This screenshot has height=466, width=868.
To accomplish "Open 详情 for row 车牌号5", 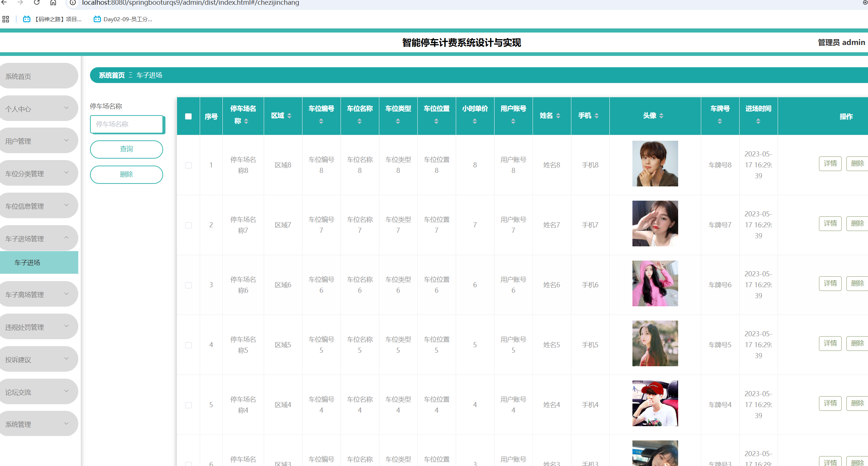I will [x=830, y=343].
